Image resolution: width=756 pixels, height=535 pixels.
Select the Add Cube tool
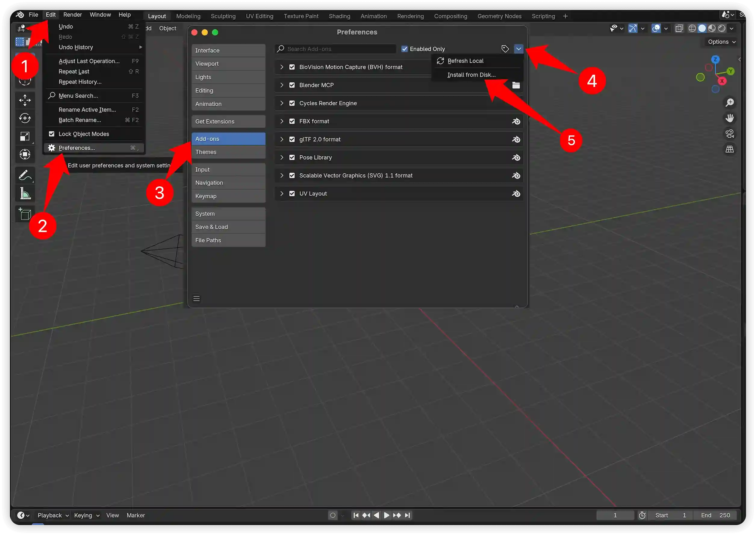click(x=25, y=213)
